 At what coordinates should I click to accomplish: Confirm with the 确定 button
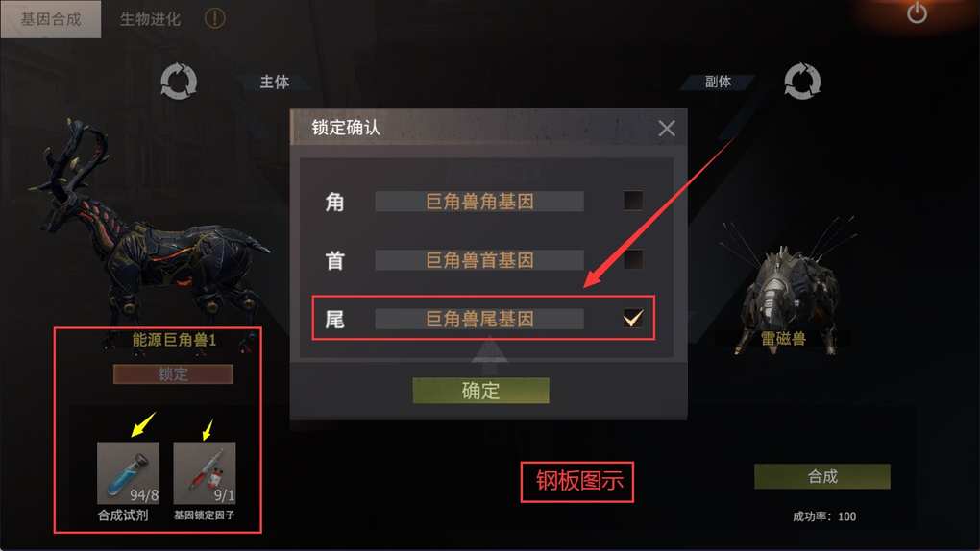(x=480, y=391)
